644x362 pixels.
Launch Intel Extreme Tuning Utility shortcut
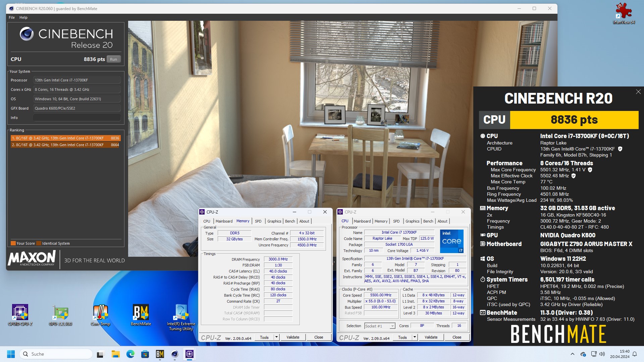tap(181, 317)
